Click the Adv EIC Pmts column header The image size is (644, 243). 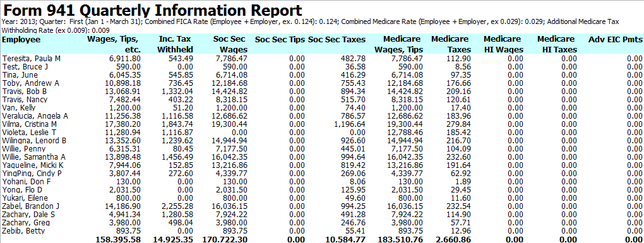point(615,40)
